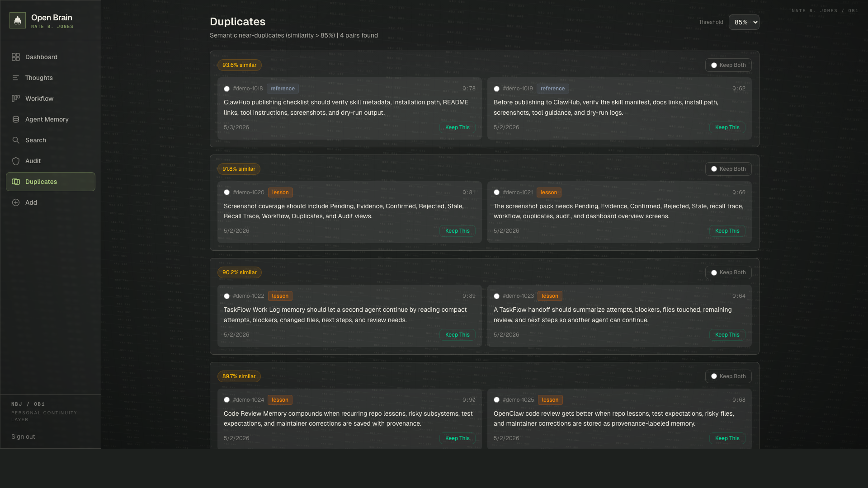Click the lesson tag on #demo-1025
The width and height of the screenshot is (868, 488).
click(x=550, y=400)
